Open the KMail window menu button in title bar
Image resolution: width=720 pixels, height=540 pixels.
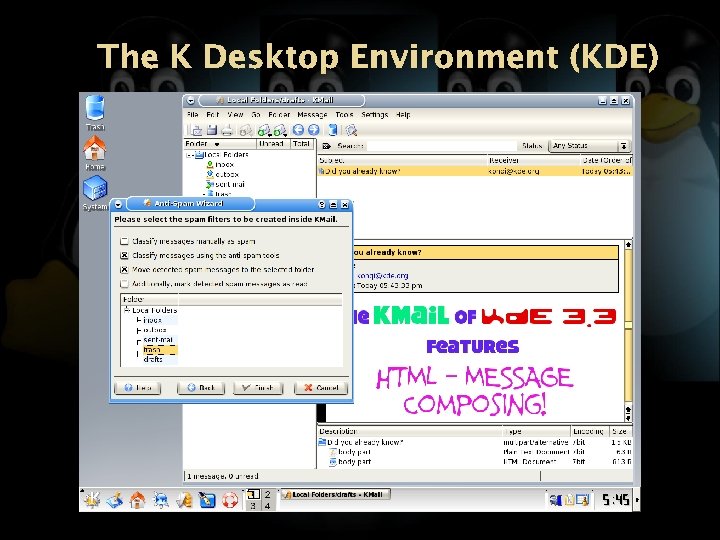[191, 101]
